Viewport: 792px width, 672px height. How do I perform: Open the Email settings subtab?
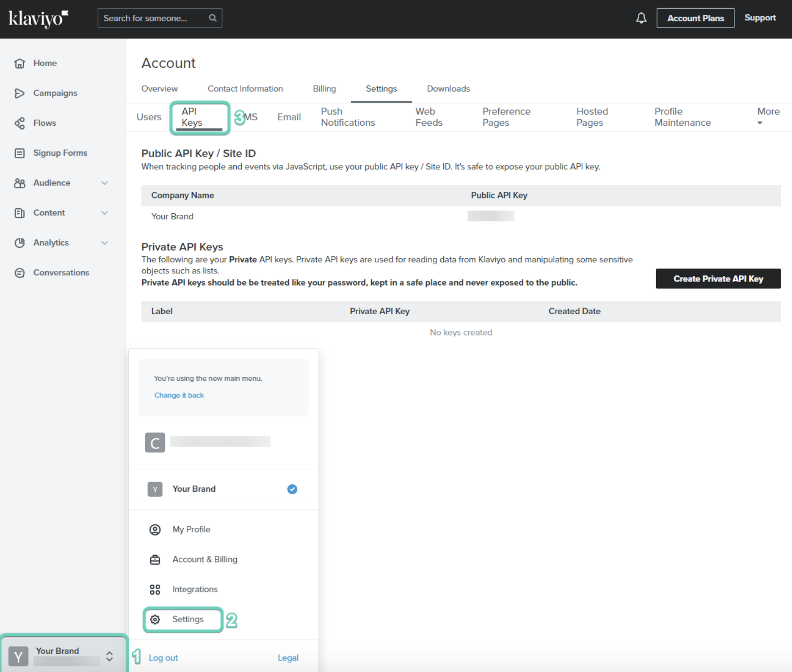point(289,117)
